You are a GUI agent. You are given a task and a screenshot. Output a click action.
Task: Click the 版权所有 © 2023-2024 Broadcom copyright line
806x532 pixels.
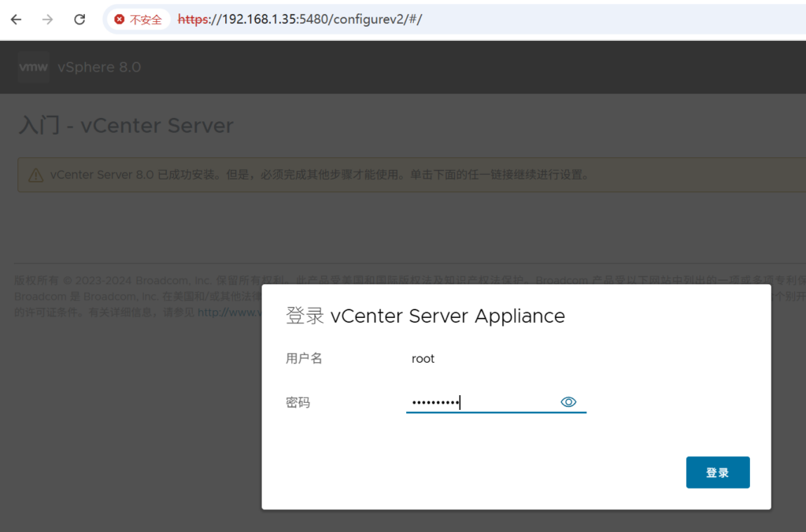409,281
